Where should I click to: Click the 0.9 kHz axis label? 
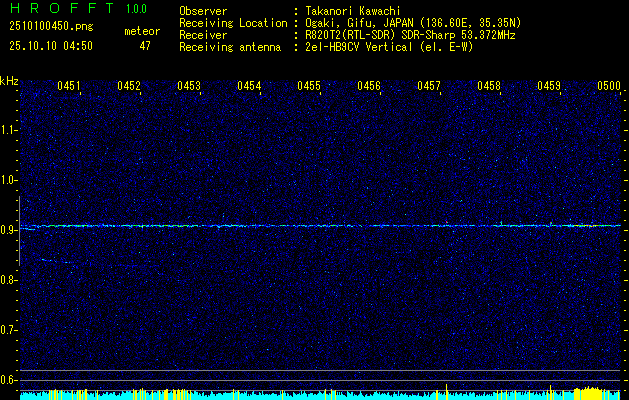pyautogui.click(x=9, y=230)
